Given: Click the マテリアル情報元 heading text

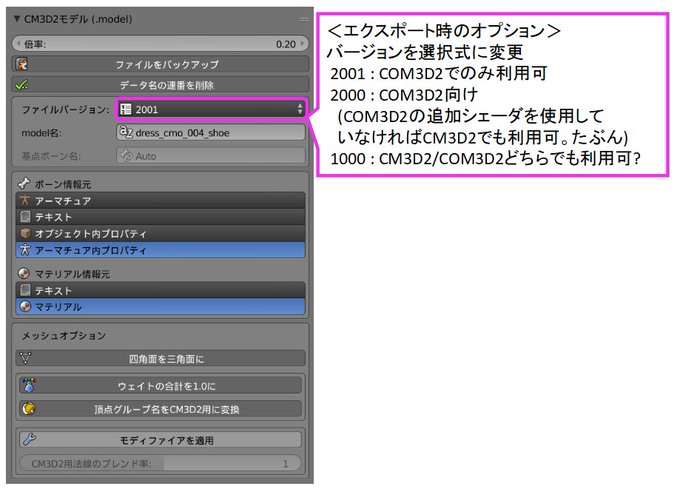Looking at the screenshot, I should point(72,274).
